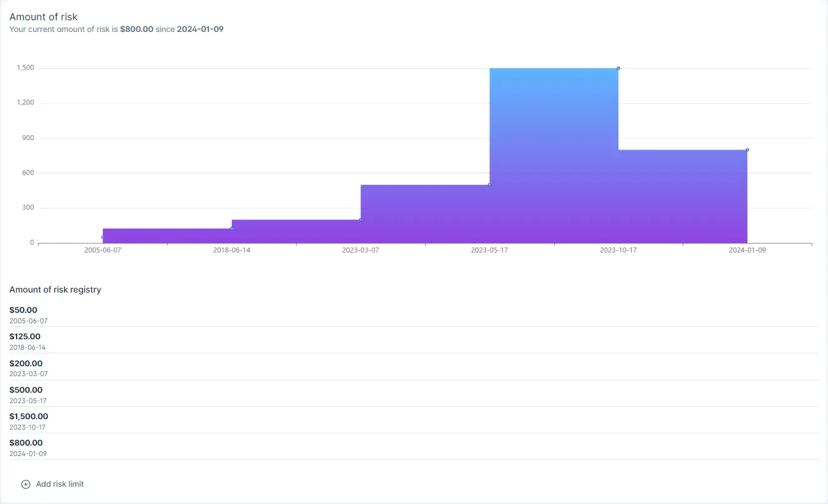Click the 2023-05-17 label on the x-axis
This screenshot has height=504, width=828.
(x=489, y=251)
